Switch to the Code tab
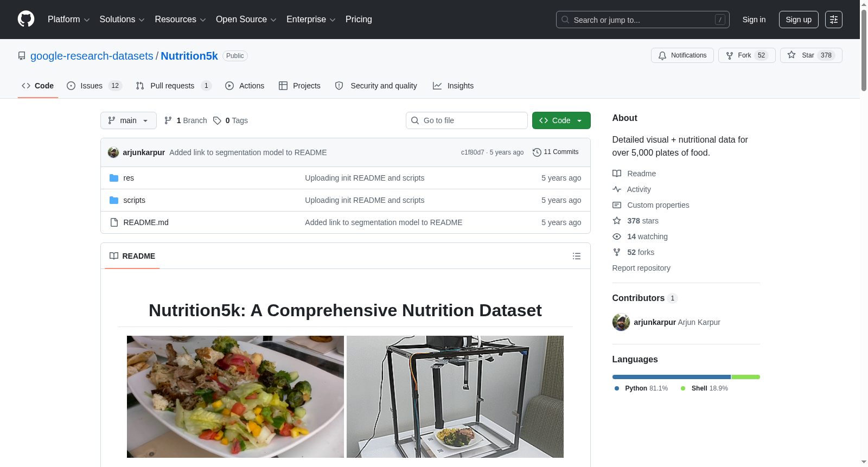Image resolution: width=868 pixels, height=467 pixels. (x=38, y=86)
